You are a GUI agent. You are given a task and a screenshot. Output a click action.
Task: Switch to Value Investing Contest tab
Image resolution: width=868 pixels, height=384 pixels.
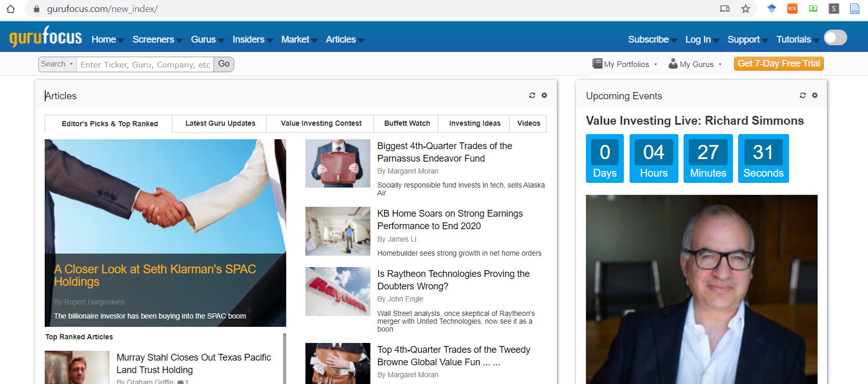click(x=321, y=123)
